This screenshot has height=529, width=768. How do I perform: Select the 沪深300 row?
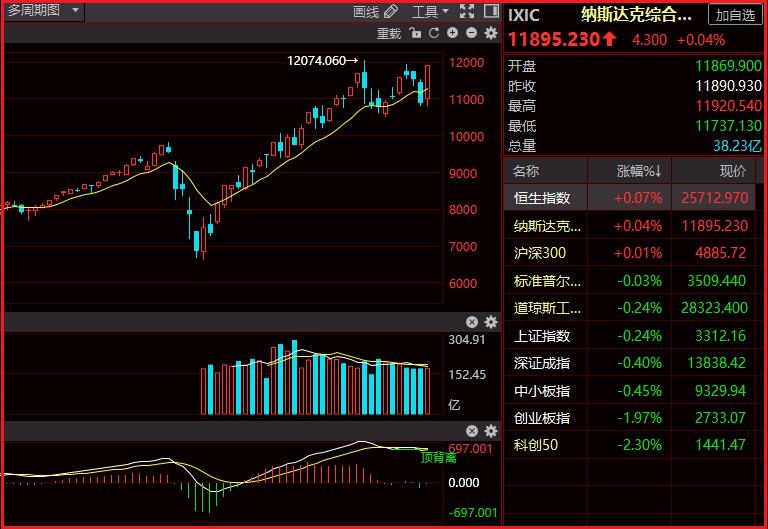click(630, 253)
